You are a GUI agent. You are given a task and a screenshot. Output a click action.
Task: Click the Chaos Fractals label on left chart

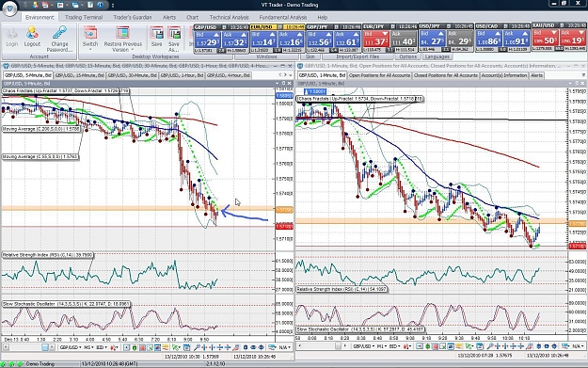tap(66, 90)
